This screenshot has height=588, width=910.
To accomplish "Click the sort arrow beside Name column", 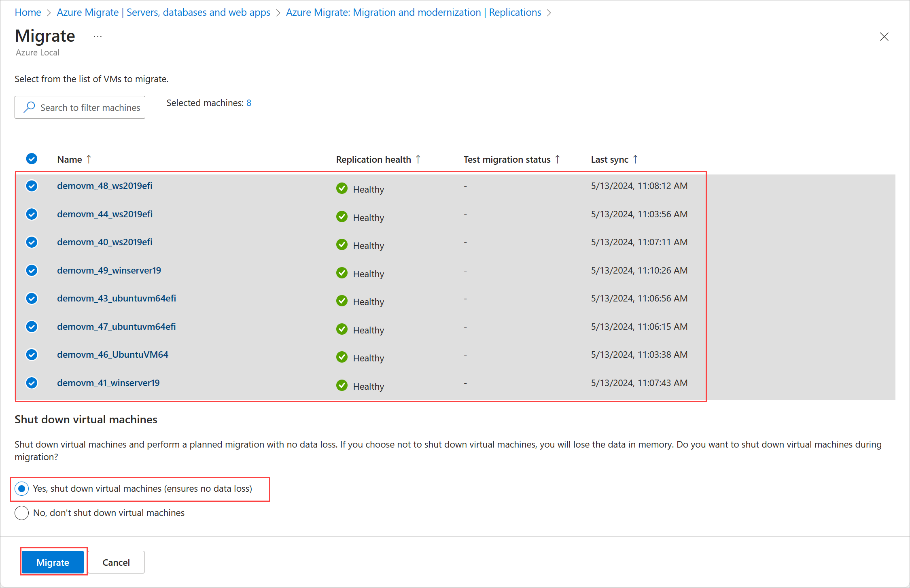I will click(89, 159).
